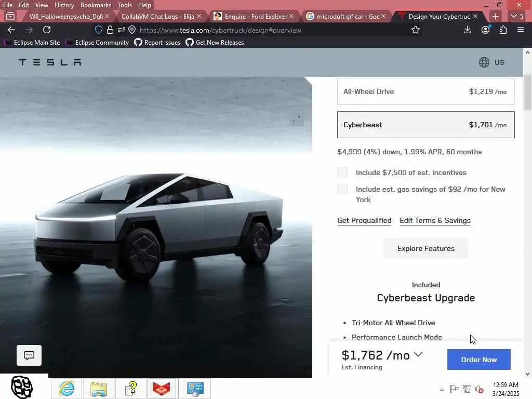Viewport: 532px width, 399px height.
Task: Close the CollabVM Chat Logs tab
Action: pyautogui.click(x=199, y=16)
